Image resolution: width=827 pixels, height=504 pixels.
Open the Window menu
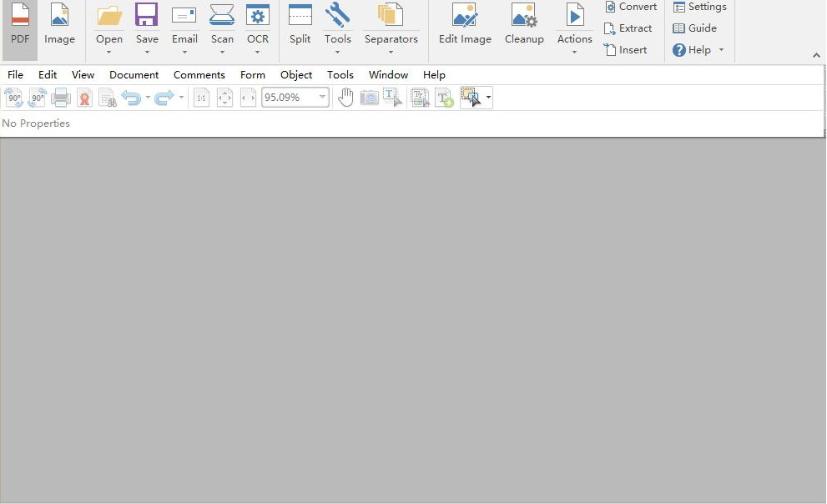tap(389, 75)
